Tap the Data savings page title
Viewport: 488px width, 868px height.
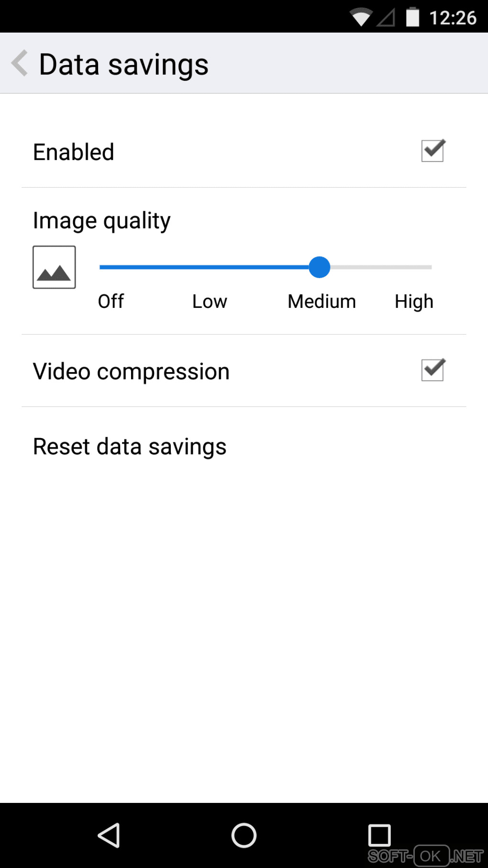click(124, 64)
